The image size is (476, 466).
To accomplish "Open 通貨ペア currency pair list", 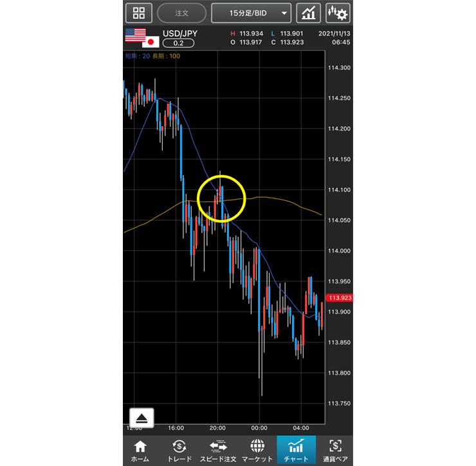I will click(334, 450).
